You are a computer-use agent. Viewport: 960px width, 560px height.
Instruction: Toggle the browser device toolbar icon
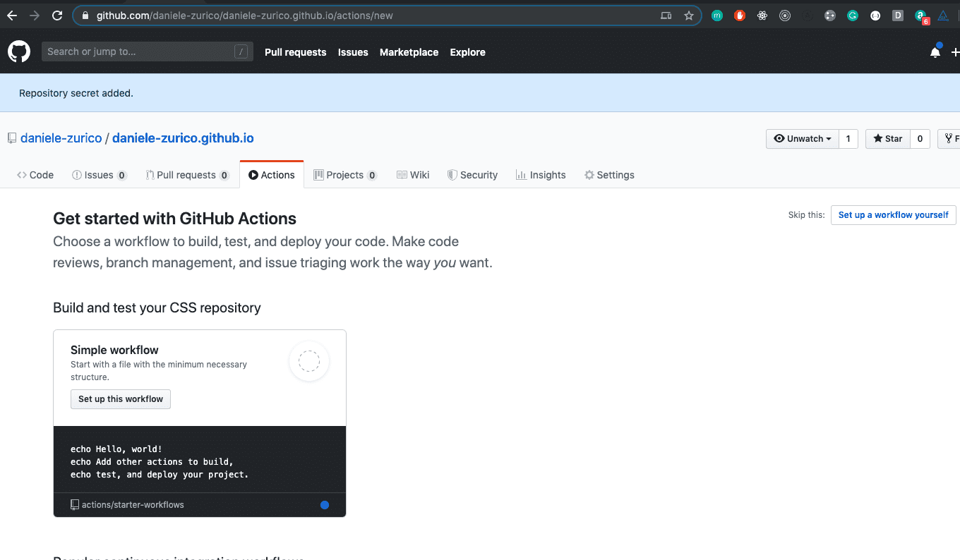tap(666, 15)
